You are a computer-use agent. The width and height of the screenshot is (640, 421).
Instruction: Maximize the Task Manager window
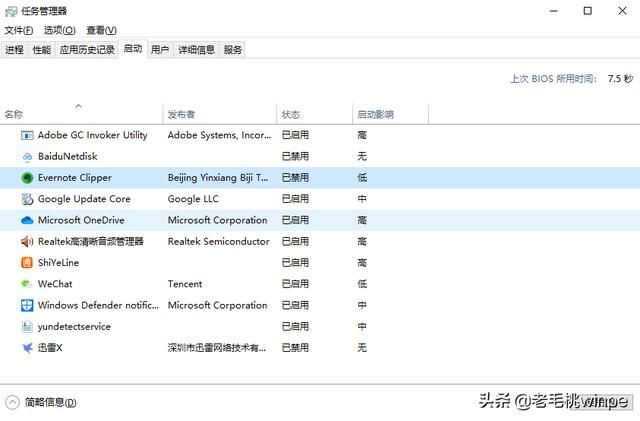click(x=587, y=11)
